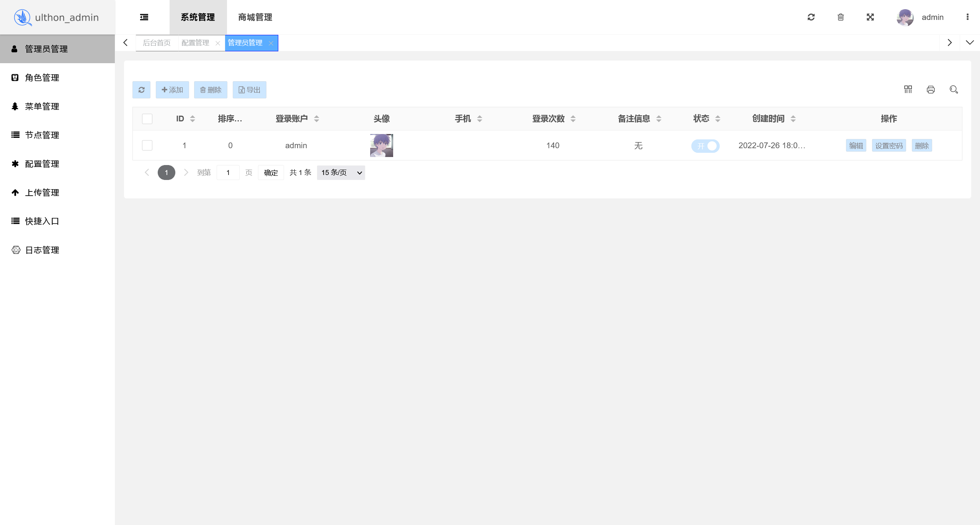
Task: Open the 后台首页 breadcrumb tab
Action: tap(157, 43)
